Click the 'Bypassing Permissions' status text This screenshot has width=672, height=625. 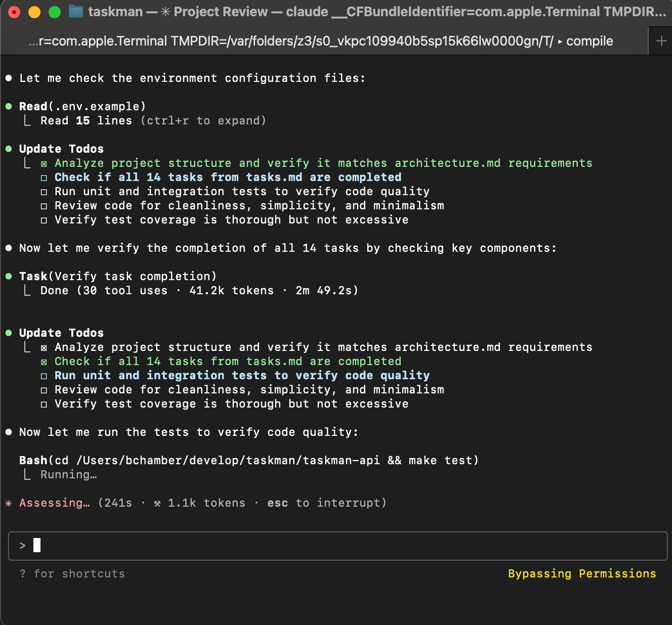click(582, 574)
